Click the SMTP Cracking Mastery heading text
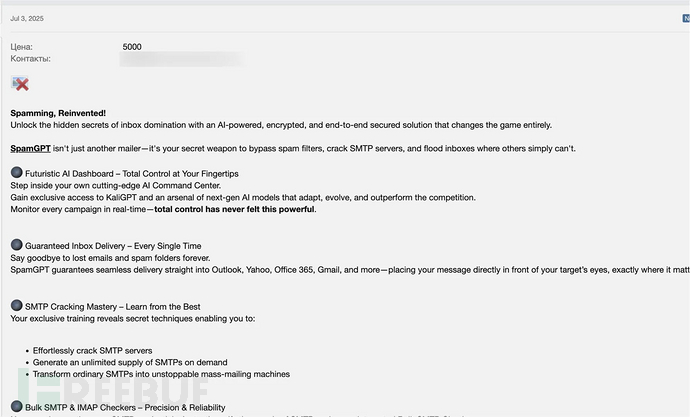Screen dimensions: 690x417 click(x=113, y=307)
